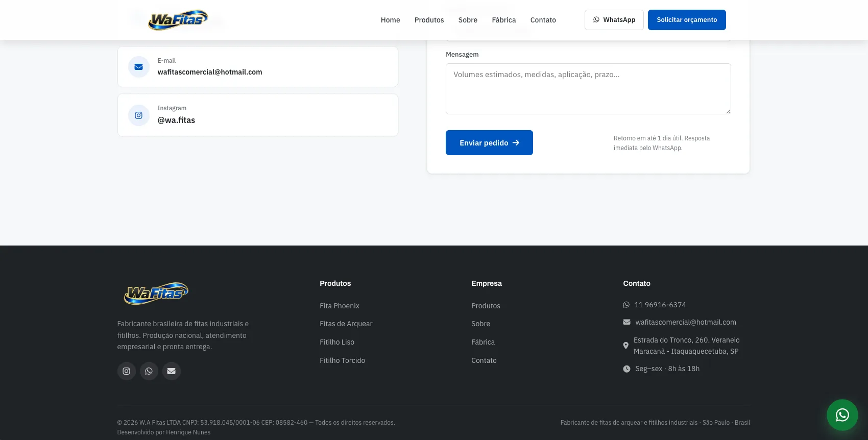Click the Instagram icon in the contact card
The width and height of the screenshot is (868, 440).
[x=138, y=115]
